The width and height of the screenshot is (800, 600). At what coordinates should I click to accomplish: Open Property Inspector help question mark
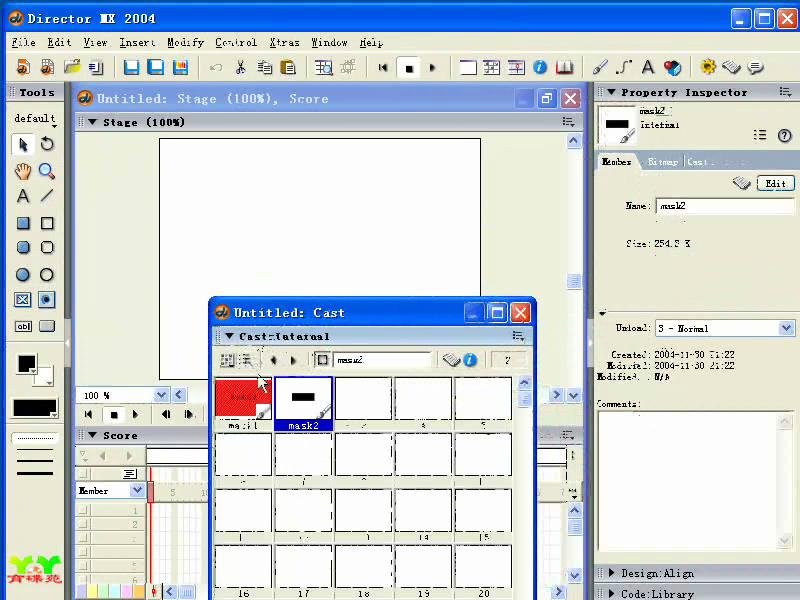pos(784,135)
